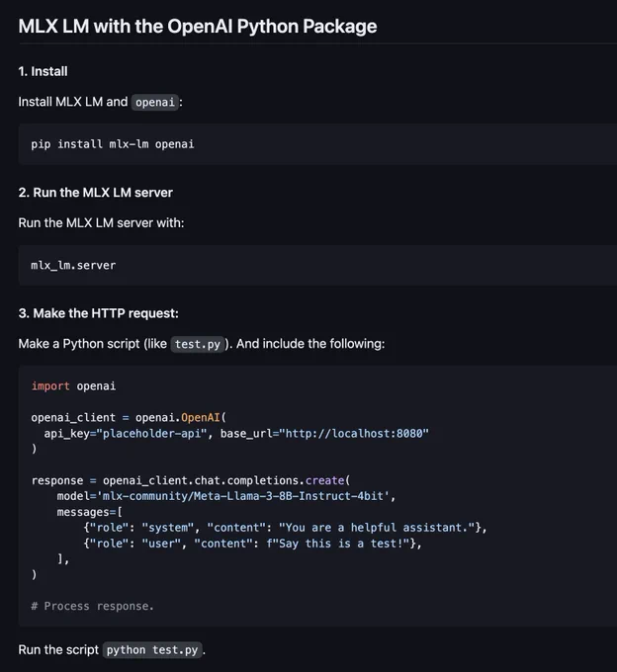Click the system role "You are a helpful assistant." line
This screenshot has width=617, height=672.
coord(285,528)
